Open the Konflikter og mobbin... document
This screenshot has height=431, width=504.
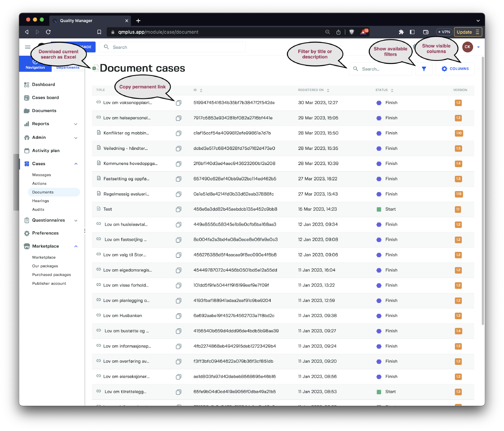click(126, 133)
